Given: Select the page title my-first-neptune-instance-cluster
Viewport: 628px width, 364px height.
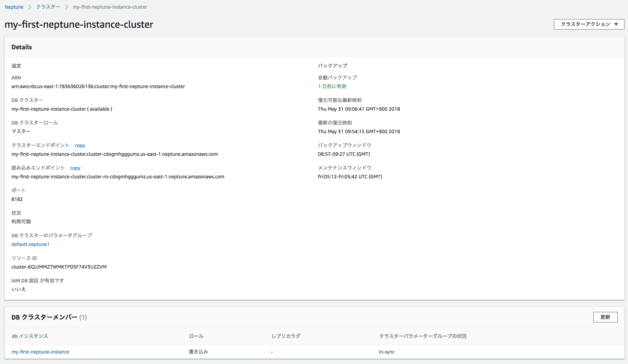Looking at the screenshot, I should coord(79,24).
